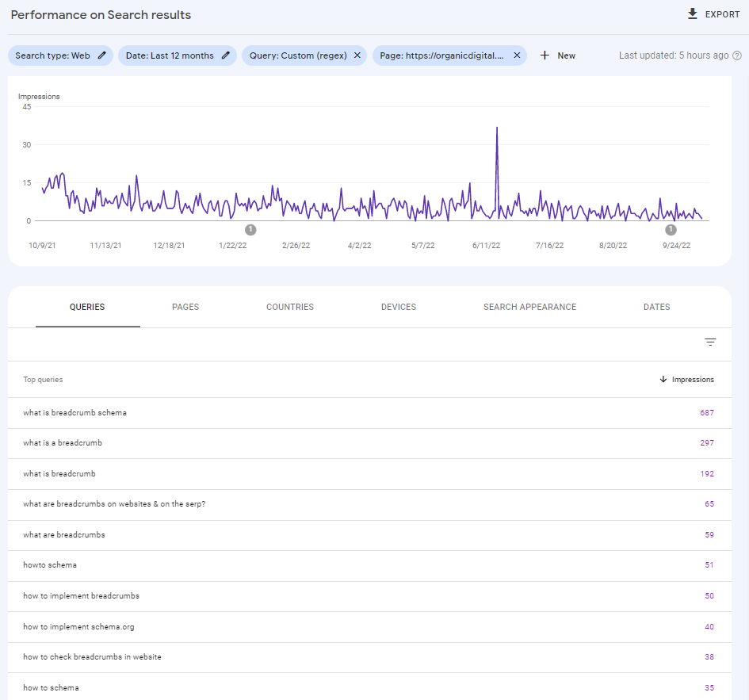This screenshot has width=749, height=700.
Task: Open the Query: Custom (regex) filter chip
Action: 298,55
